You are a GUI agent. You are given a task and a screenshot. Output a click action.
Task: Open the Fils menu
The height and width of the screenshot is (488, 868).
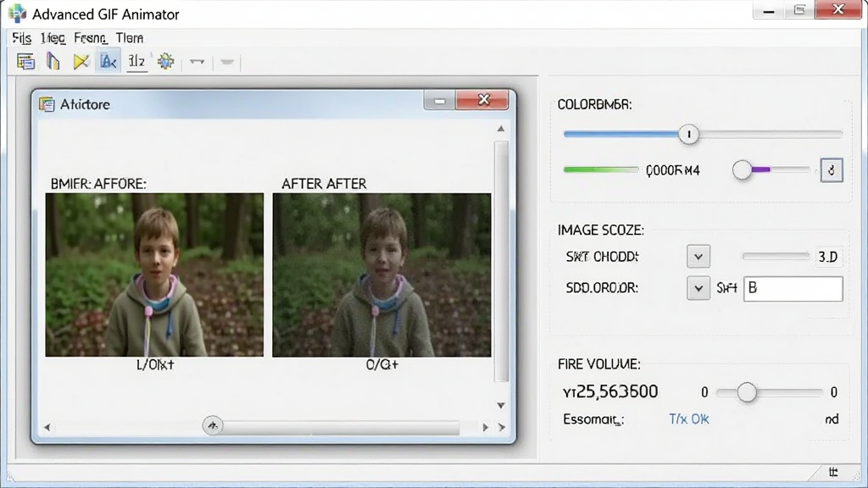coord(21,38)
